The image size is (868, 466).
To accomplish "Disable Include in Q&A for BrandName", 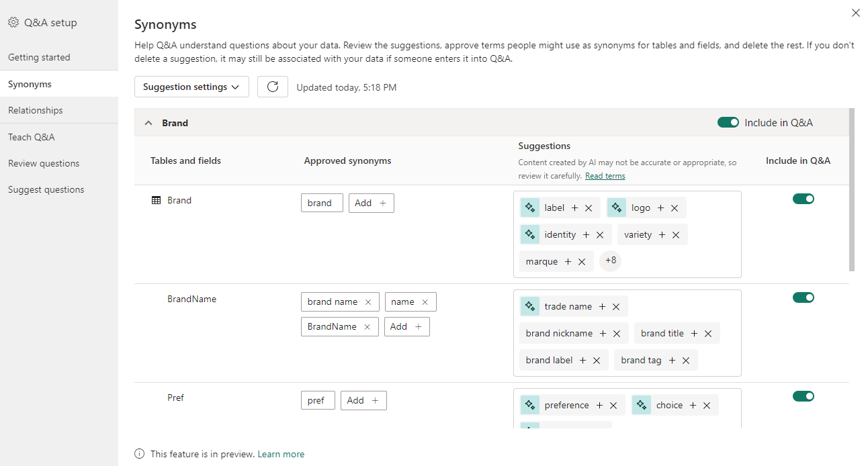I will click(804, 297).
